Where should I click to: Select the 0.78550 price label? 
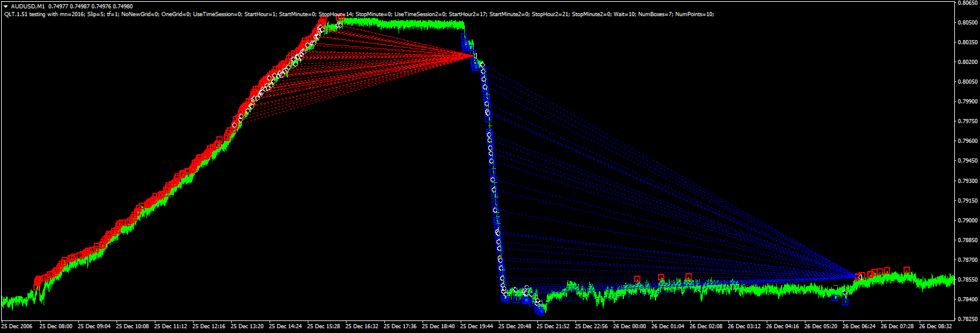click(967, 280)
